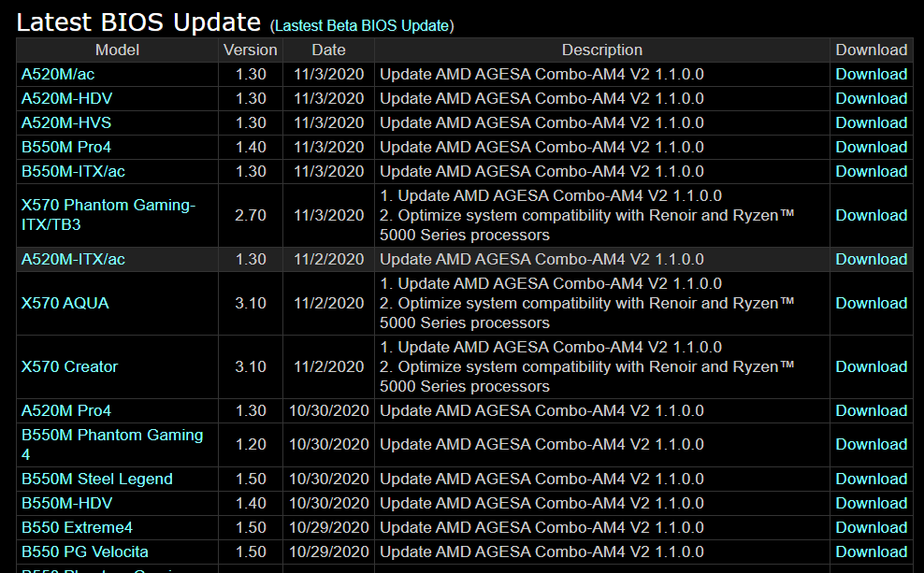The height and width of the screenshot is (573, 924).
Task: Open the B550M Steel Legend model link
Action: (97, 479)
